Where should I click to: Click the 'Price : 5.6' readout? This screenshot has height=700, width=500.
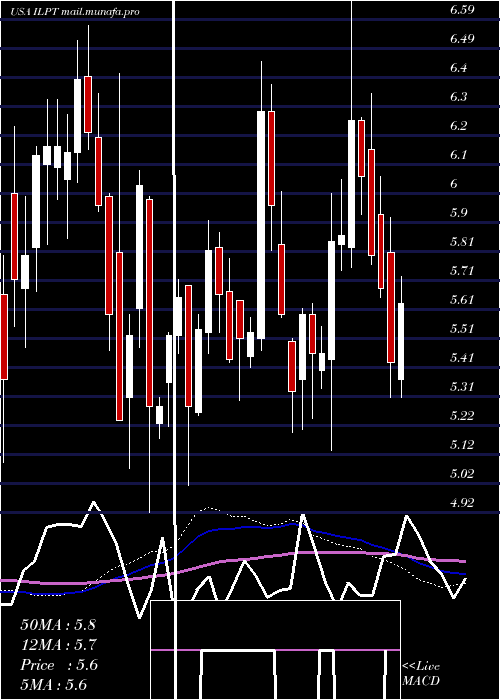coord(58,665)
